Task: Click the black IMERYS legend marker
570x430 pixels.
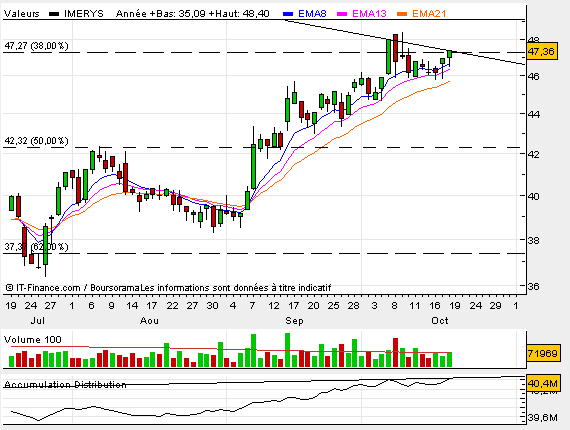Action: [x=54, y=14]
